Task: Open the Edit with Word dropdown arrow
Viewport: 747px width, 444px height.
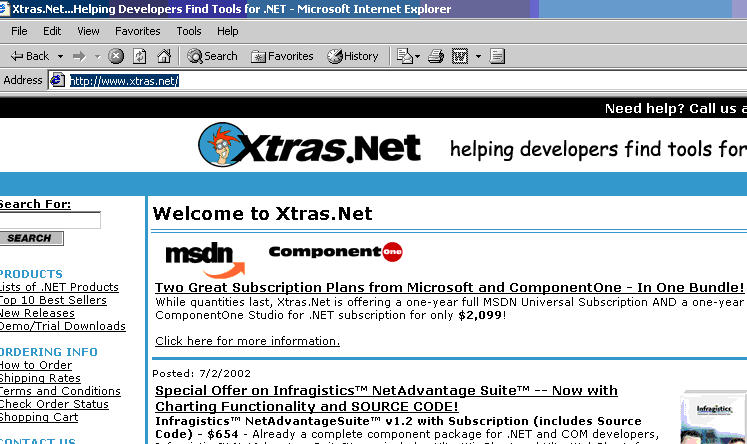Action: point(478,56)
